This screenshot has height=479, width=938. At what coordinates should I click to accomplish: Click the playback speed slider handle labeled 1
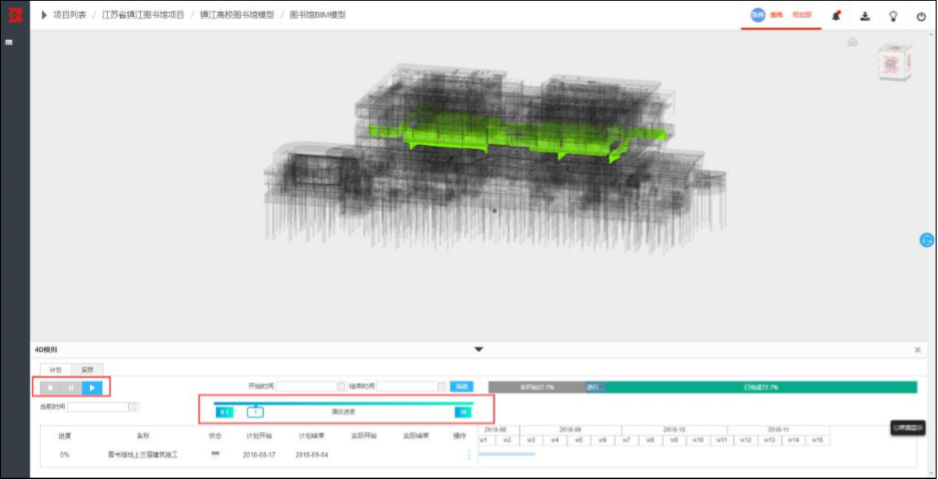pyautogui.click(x=255, y=412)
